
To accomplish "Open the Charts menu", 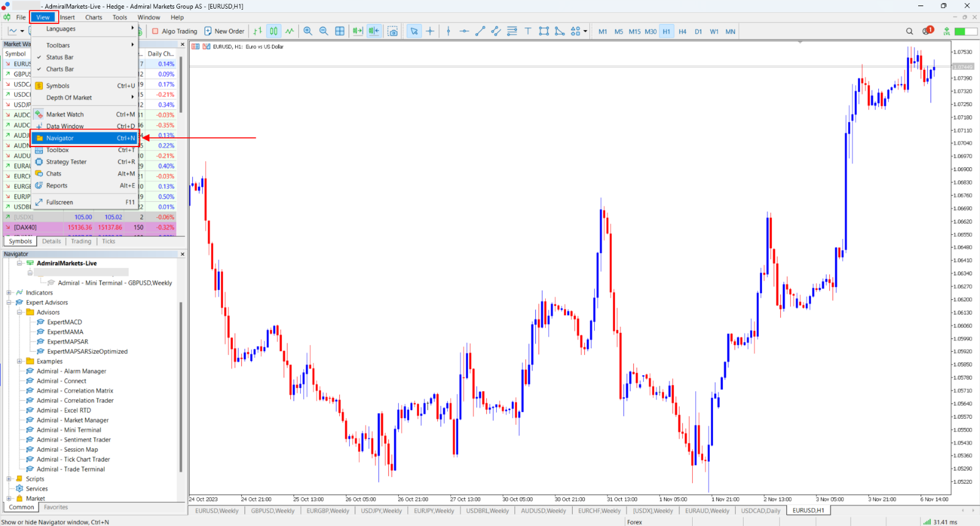I will 94,17.
